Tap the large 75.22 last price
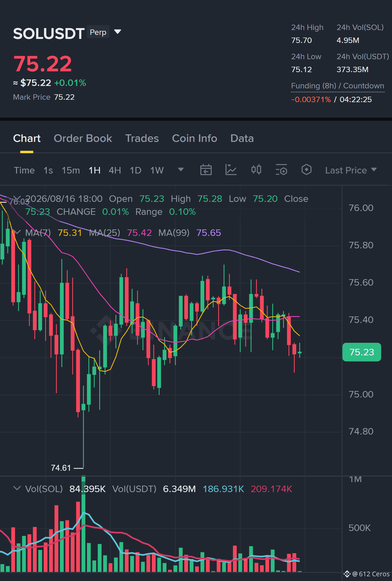 (x=43, y=64)
